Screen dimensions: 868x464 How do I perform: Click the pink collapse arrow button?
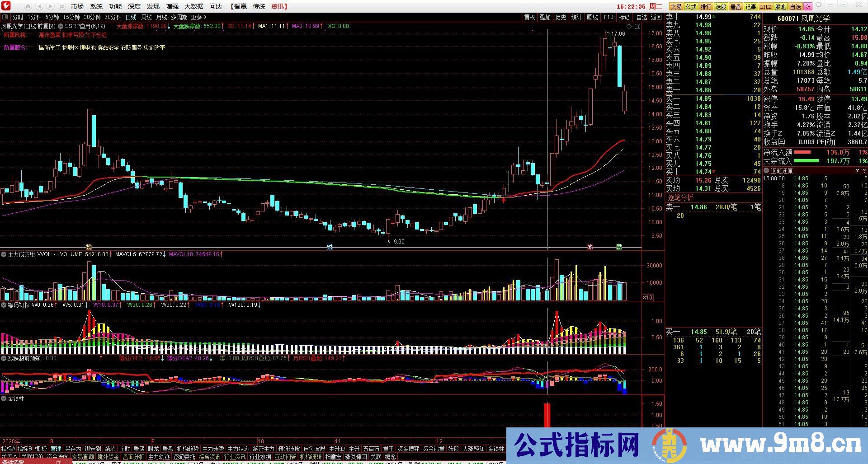[x=807, y=7]
